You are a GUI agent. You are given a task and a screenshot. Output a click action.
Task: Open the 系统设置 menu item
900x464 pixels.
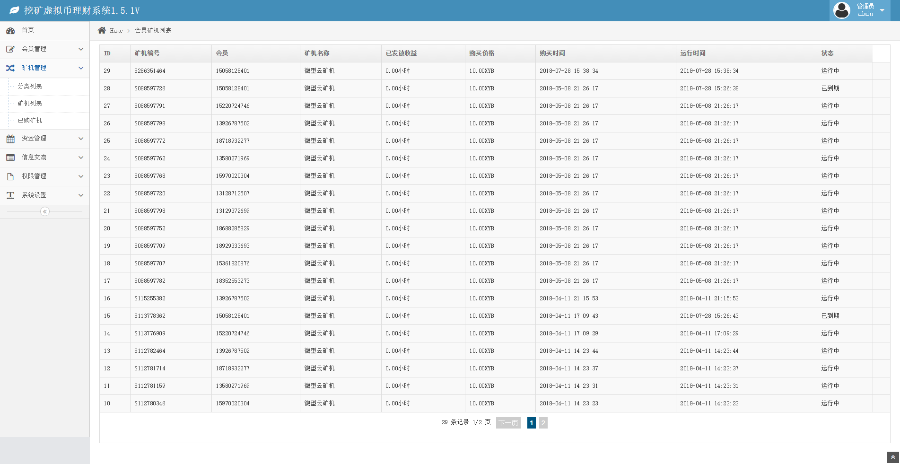pyautogui.click(x=45, y=195)
